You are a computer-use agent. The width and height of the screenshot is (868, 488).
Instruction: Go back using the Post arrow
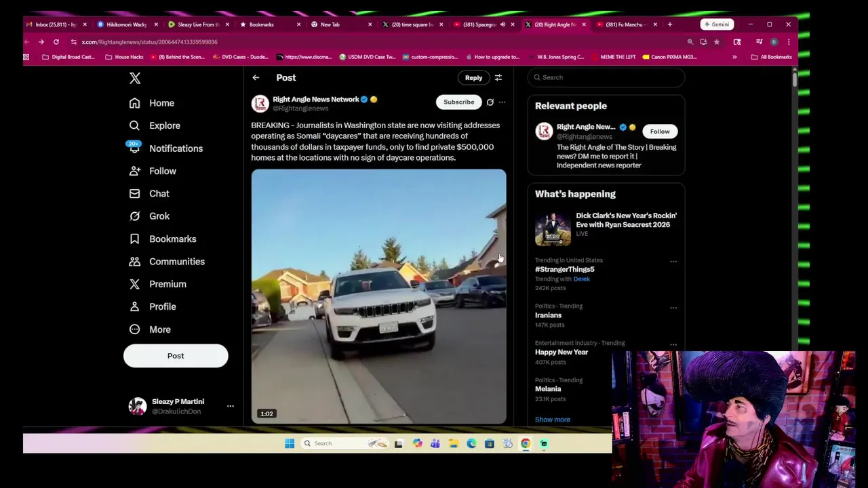click(x=256, y=78)
